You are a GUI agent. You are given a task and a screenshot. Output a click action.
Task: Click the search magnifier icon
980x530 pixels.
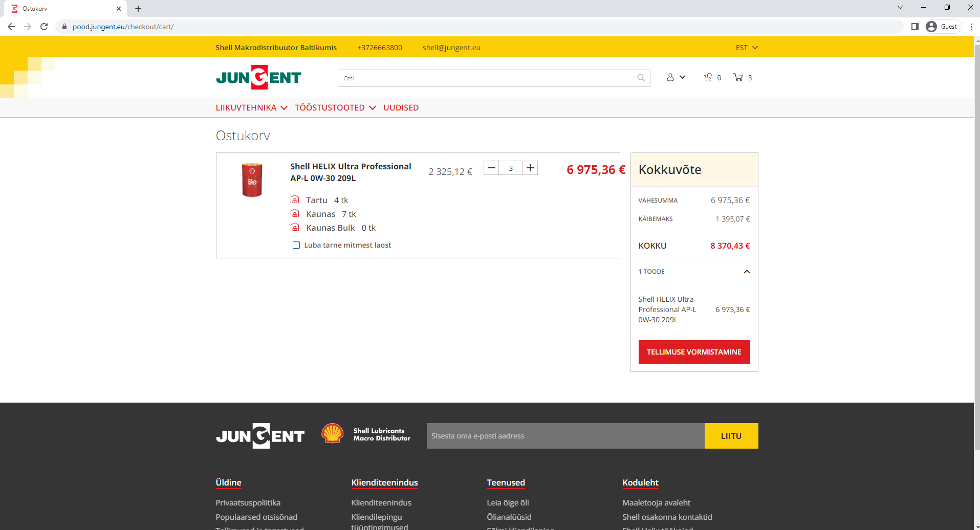point(641,78)
